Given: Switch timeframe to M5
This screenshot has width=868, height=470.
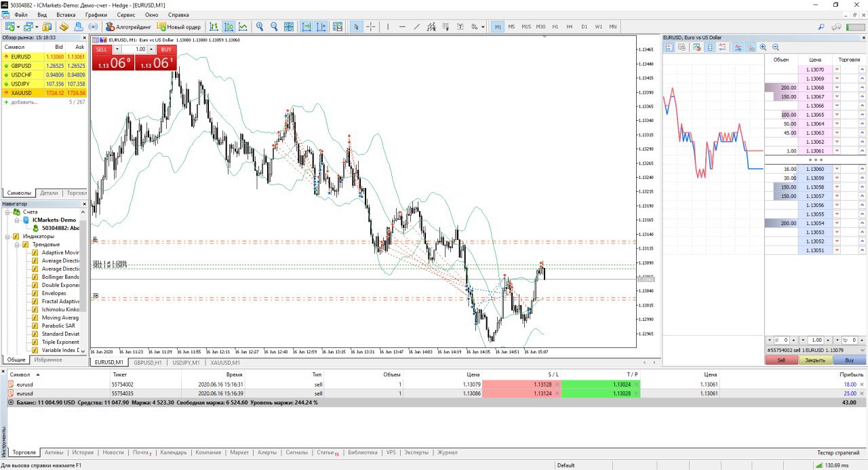Looking at the screenshot, I should click(x=511, y=27).
